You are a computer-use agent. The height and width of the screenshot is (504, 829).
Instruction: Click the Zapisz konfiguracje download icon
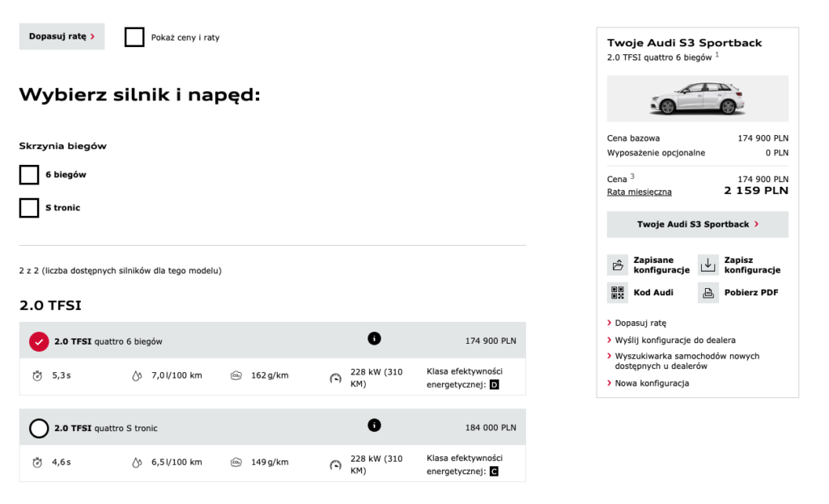tap(708, 265)
